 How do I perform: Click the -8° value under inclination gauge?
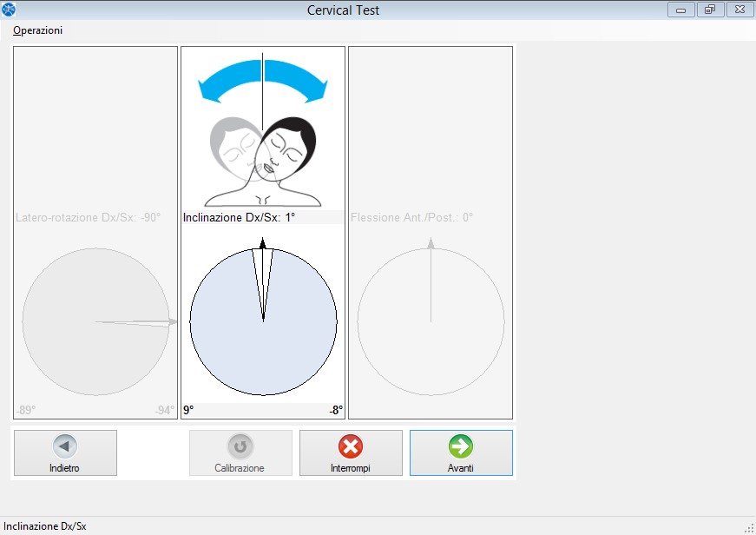(336, 410)
